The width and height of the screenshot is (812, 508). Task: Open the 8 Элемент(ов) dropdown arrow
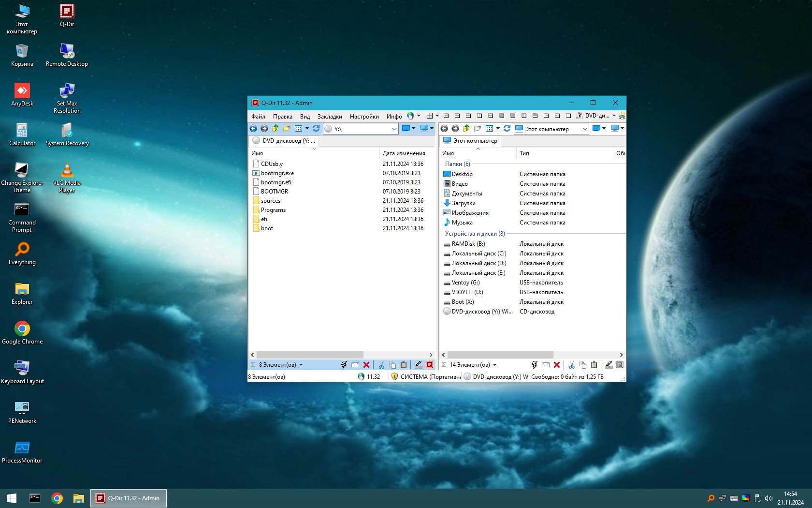click(x=301, y=365)
